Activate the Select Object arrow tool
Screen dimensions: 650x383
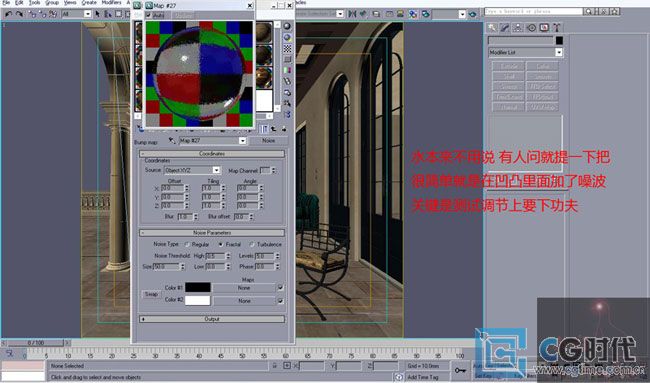pyautogui.click(x=97, y=14)
